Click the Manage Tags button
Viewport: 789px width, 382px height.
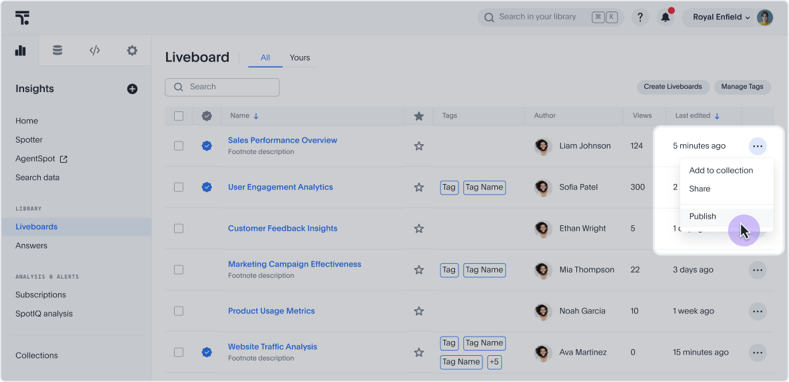coord(742,87)
